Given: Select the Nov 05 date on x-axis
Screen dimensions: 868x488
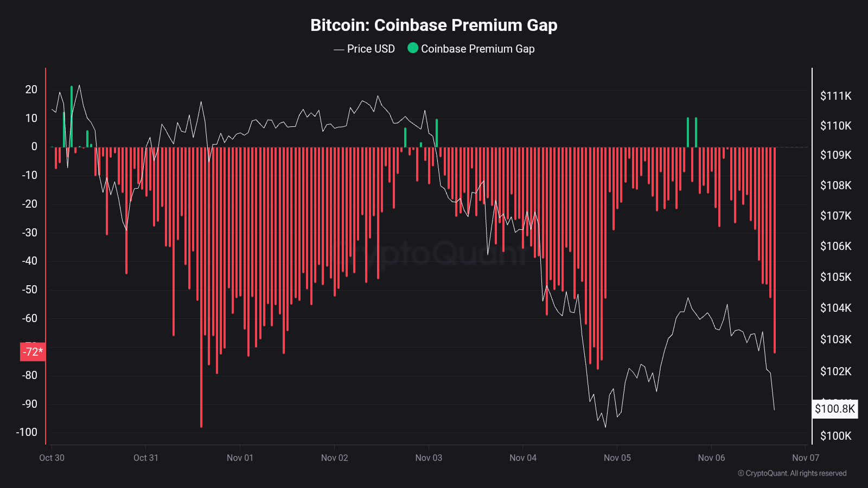Looking at the screenshot, I should click(x=617, y=458).
